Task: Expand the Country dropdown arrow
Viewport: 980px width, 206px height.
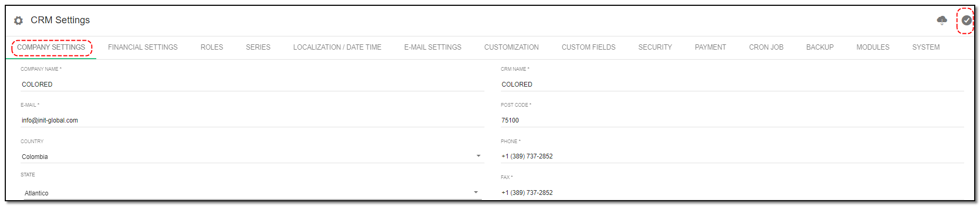Action: 479,156
